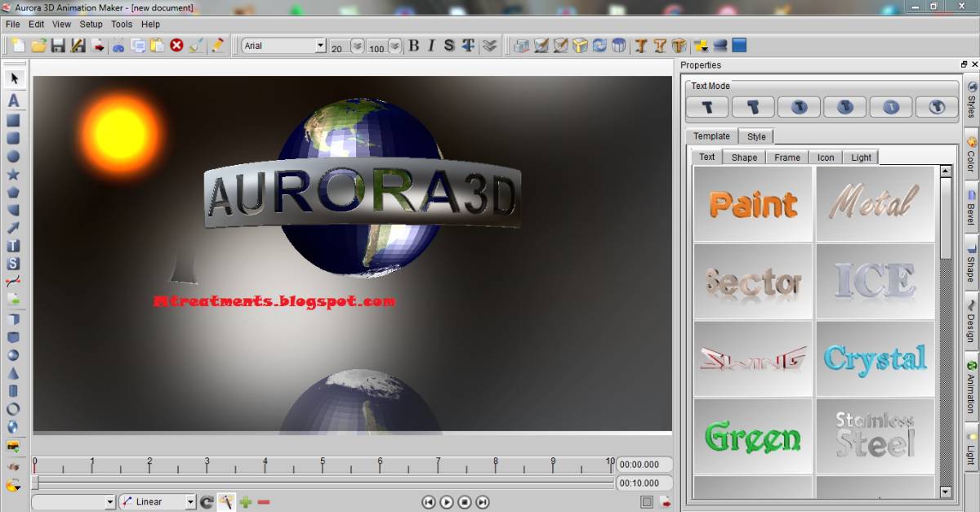Open the Linear interpolation dropdown
This screenshot has height=512, width=980.
pyautogui.click(x=190, y=502)
